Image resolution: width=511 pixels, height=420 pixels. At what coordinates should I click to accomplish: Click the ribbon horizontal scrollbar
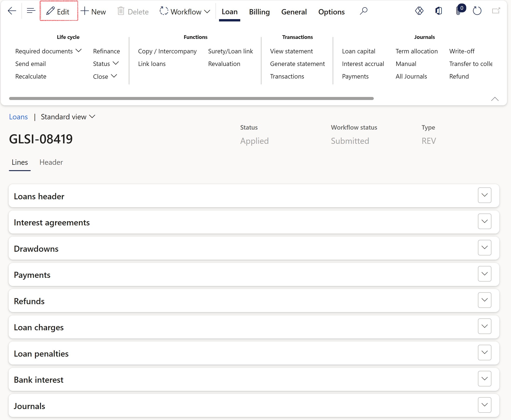pyautogui.click(x=191, y=98)
